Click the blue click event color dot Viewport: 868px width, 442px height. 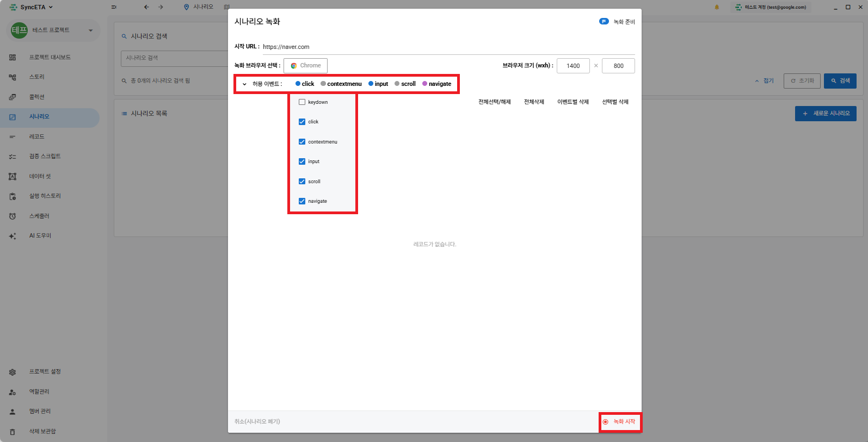click(x=298, y=84)
